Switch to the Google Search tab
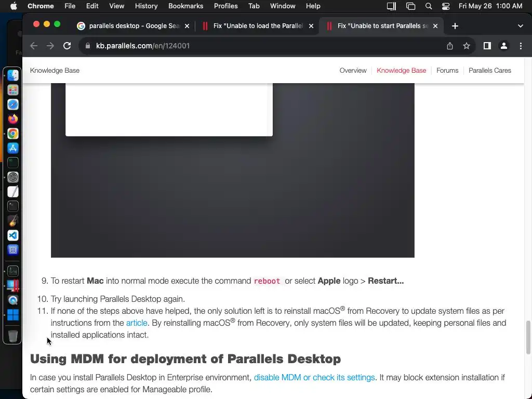 133,26
